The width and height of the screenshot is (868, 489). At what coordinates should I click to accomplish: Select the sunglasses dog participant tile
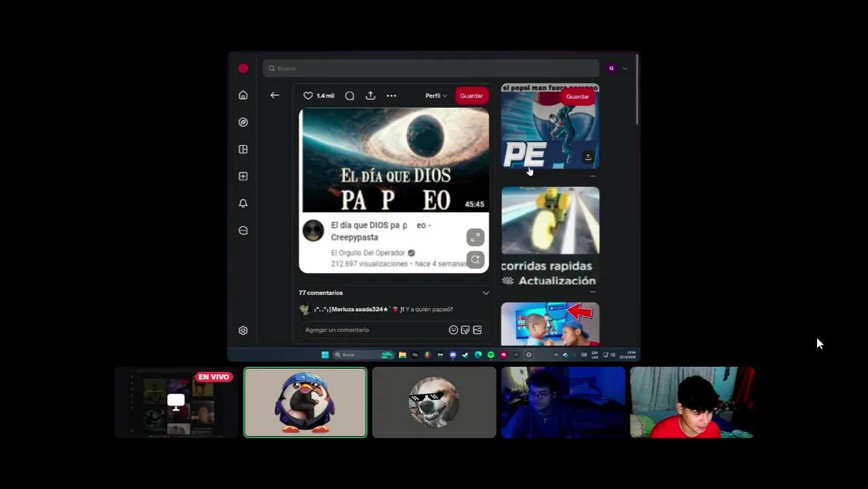pyautogui.click(x=434, y=402)
